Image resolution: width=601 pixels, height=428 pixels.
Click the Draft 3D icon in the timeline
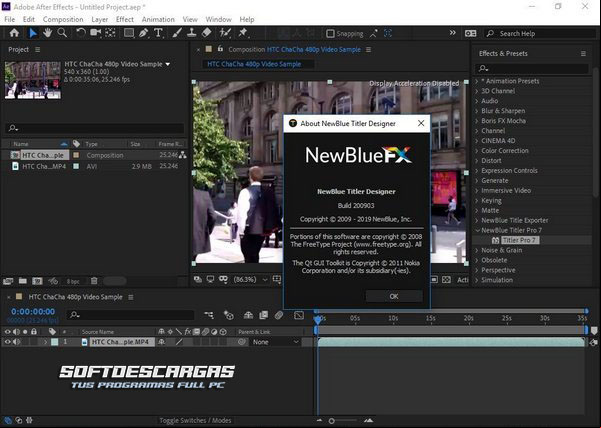(x=228, y=315)
